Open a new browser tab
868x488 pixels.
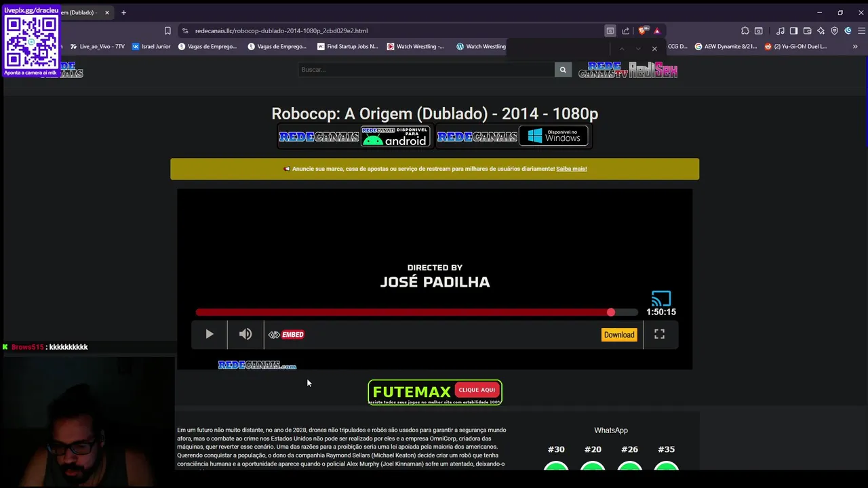point(123,12)
